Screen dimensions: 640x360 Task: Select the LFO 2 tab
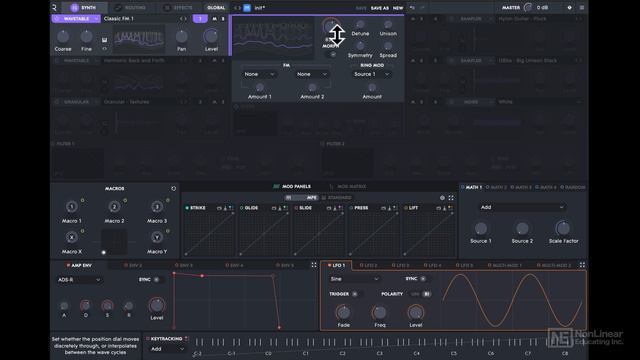(369, 265)
